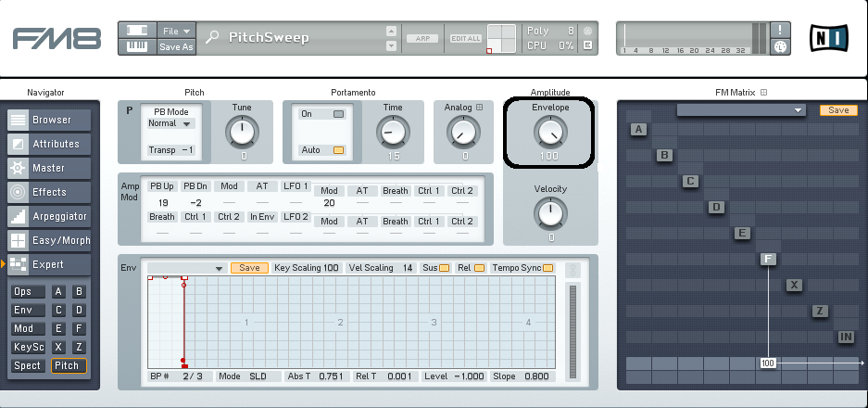The image size is (868, 408).
Task: Click the upper view toggle icon above keyboard
Action: pyautogui.click(x=137, y=31)
